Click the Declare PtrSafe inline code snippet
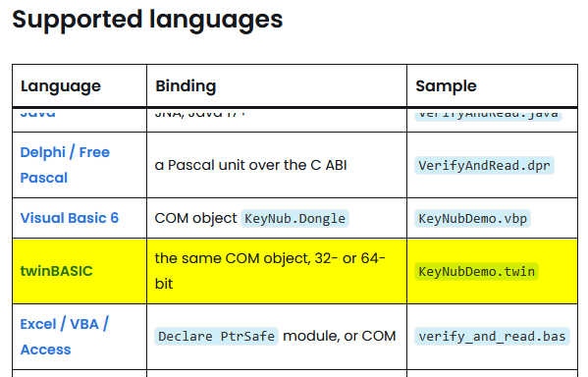This screenshot has height=377, width=588. tap(216, 336)
